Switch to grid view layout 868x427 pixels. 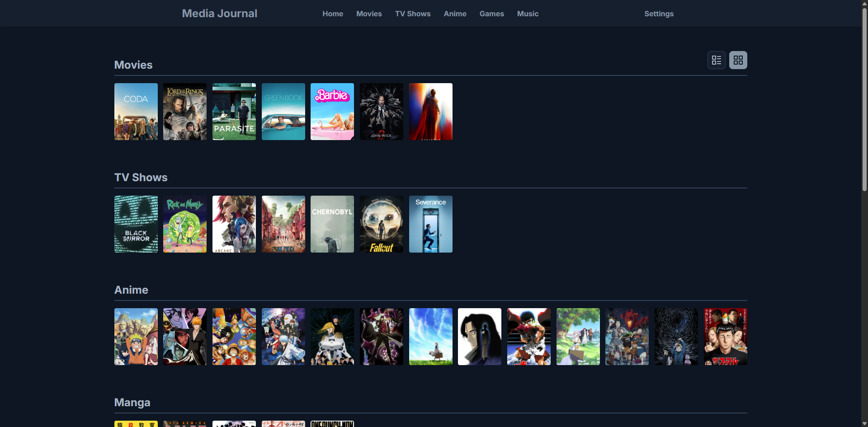738,60
